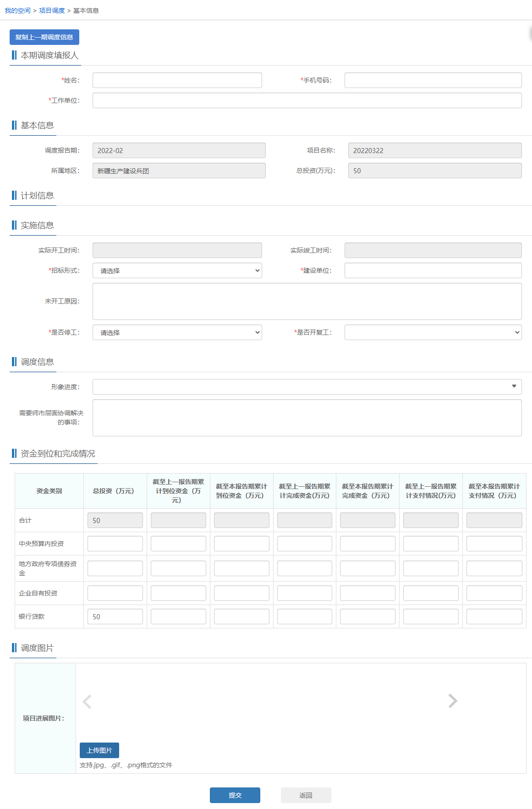Screen dimensions: 532x809
Task: Click the 手机号码 input field
Action: pos(433,80)
